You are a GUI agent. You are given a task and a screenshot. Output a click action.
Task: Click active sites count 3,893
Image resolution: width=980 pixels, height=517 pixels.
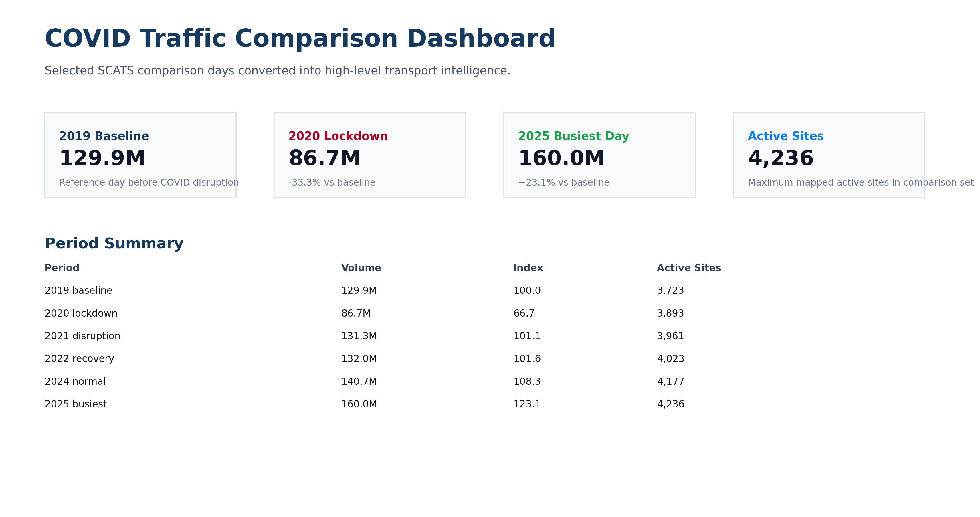coord(670,314)
